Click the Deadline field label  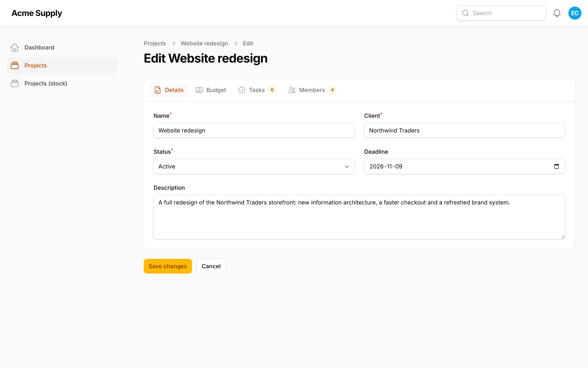coord(376,152)
